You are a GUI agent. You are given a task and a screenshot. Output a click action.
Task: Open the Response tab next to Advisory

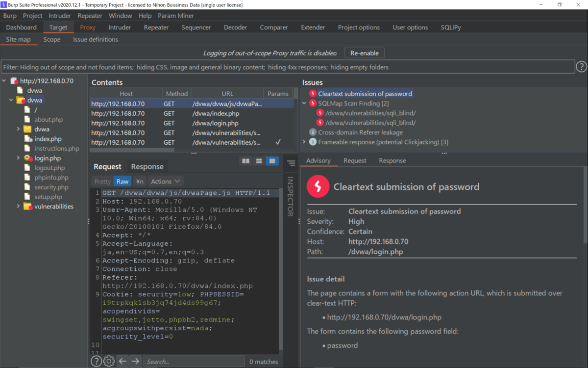(392, 160)
